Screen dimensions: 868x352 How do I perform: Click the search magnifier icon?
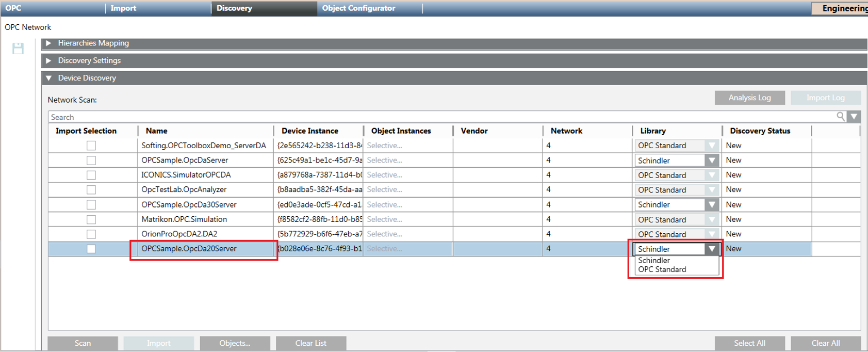pos(841,117)
